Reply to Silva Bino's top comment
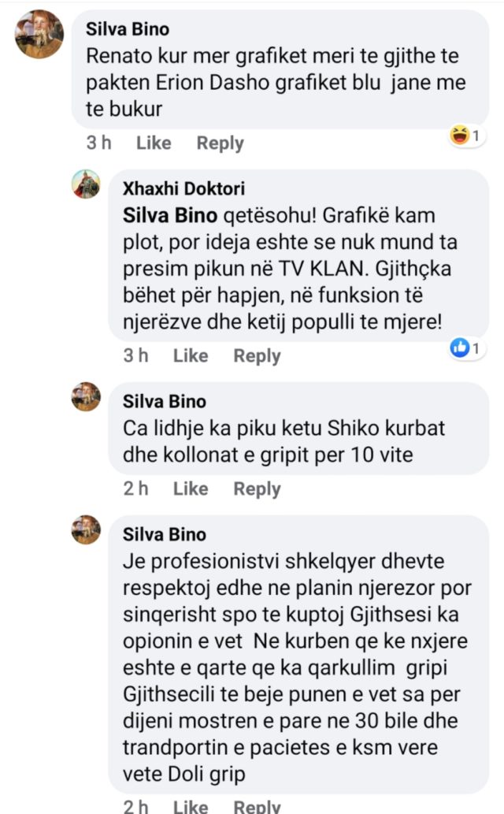 220,143
